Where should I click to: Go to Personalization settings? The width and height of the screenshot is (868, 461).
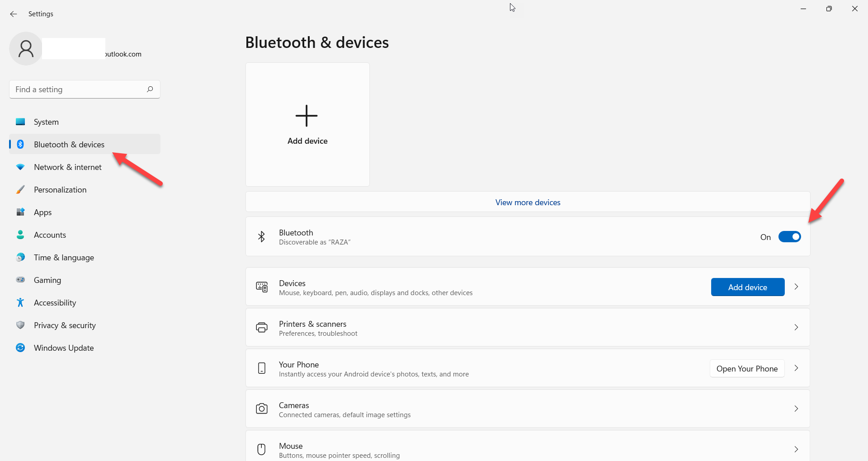(x=60, y=190)
